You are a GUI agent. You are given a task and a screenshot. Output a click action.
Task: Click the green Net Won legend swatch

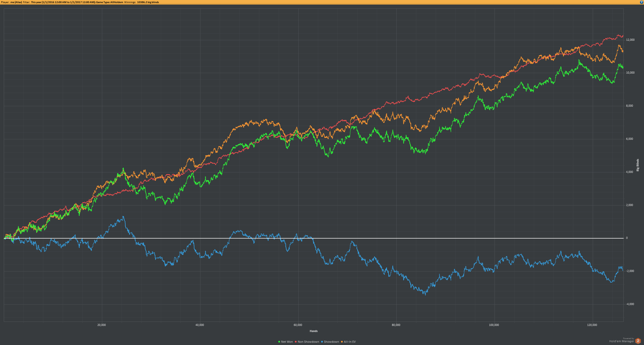(x=279, y=342)
